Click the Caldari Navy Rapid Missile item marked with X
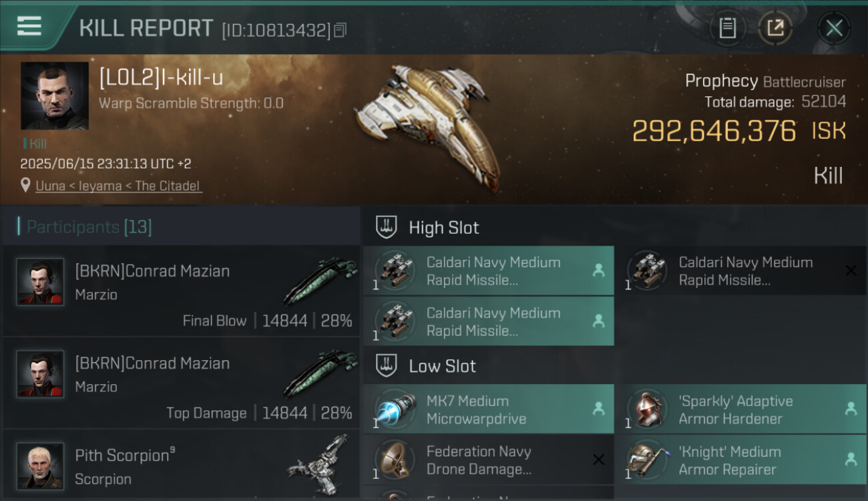 click(x=740, y=271)
